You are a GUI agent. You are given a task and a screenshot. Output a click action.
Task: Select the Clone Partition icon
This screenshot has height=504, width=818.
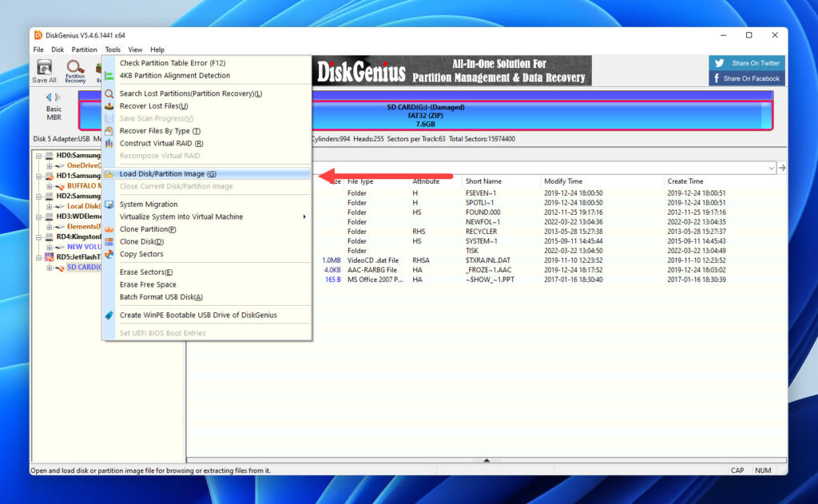point(109,229)
